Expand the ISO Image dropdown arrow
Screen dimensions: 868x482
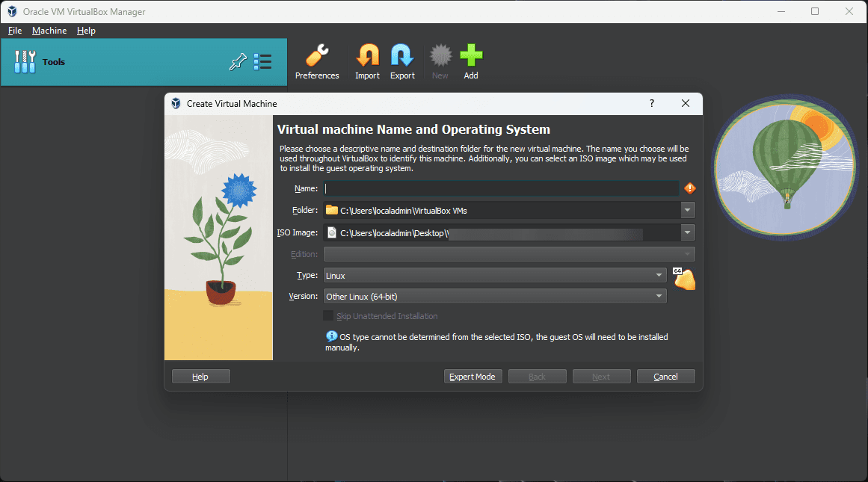[688, 233]
